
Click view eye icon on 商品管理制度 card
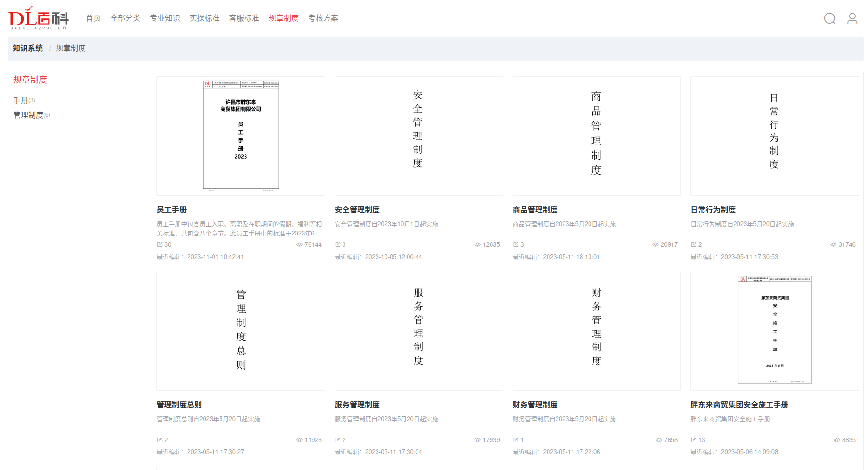655,244
